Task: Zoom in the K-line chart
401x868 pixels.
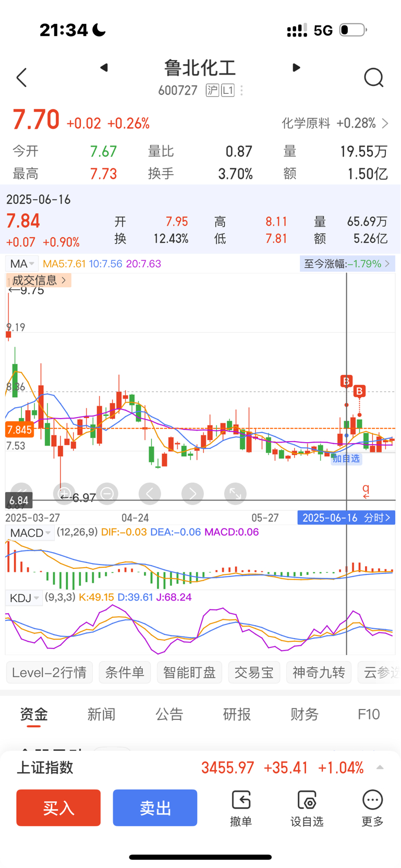Action: coord(64,493)
